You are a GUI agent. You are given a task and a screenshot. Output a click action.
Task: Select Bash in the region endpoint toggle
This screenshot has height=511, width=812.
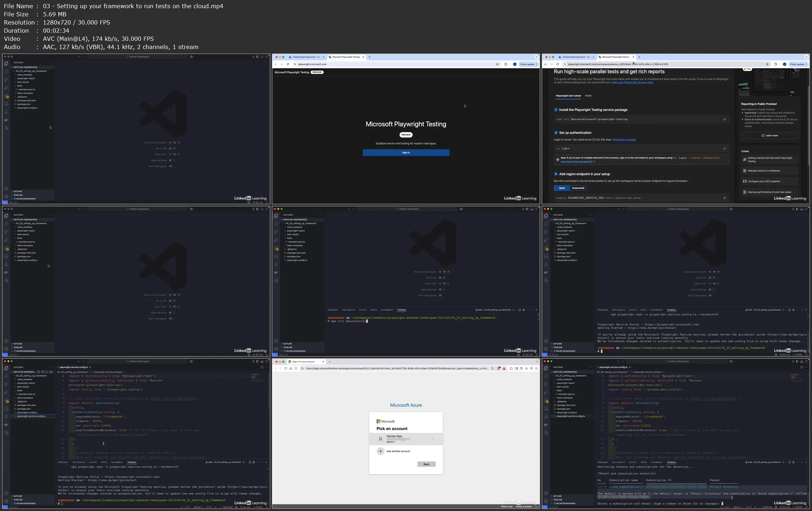tap(562, 188)
